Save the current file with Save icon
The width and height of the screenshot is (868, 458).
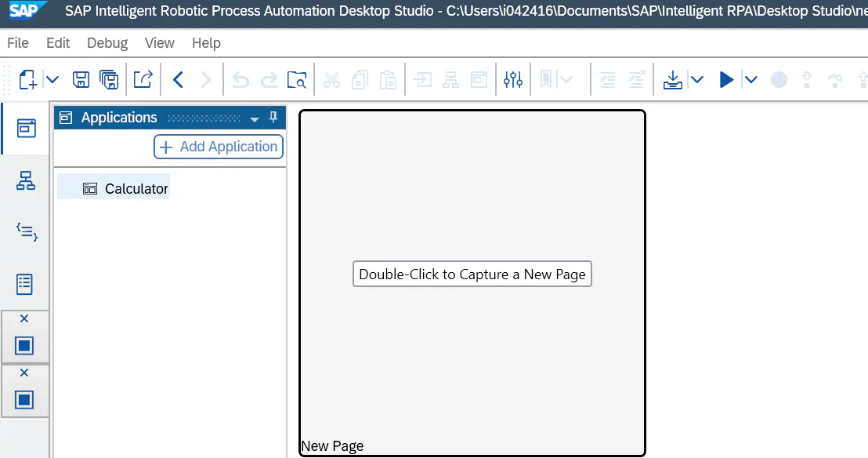pyautogui.click(x=81, y=80)
